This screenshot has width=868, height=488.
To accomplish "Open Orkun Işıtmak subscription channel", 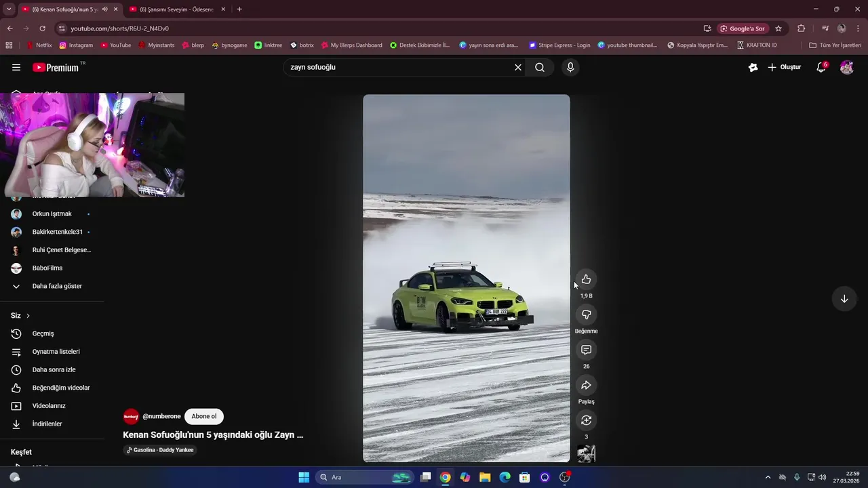I will pos(52,213).
